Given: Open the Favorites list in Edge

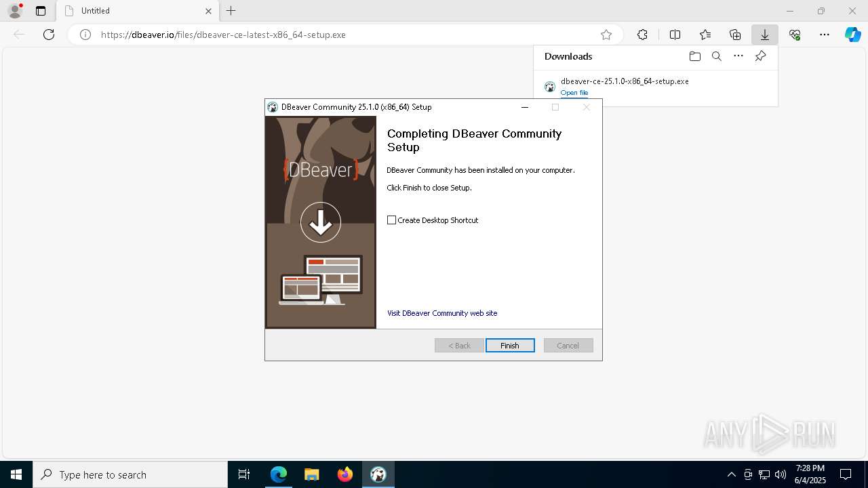Looking at the screenshot, I should coord(705,35).
